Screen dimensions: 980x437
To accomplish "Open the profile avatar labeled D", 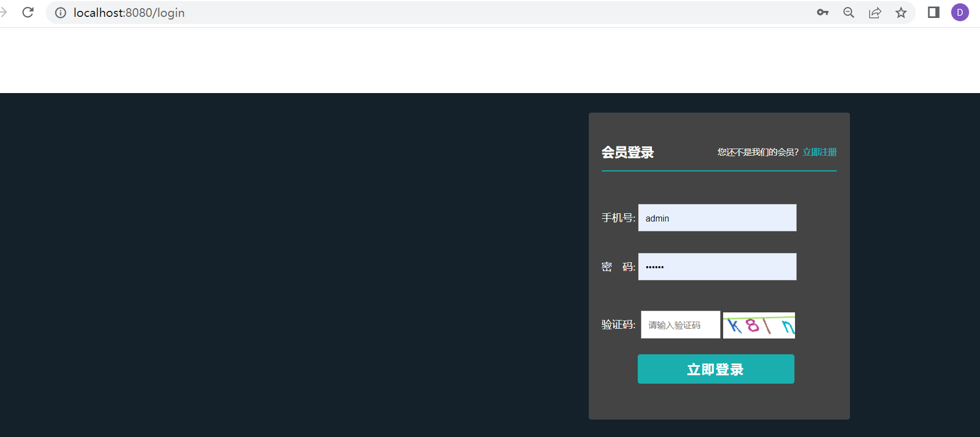I will coord(960,13).
